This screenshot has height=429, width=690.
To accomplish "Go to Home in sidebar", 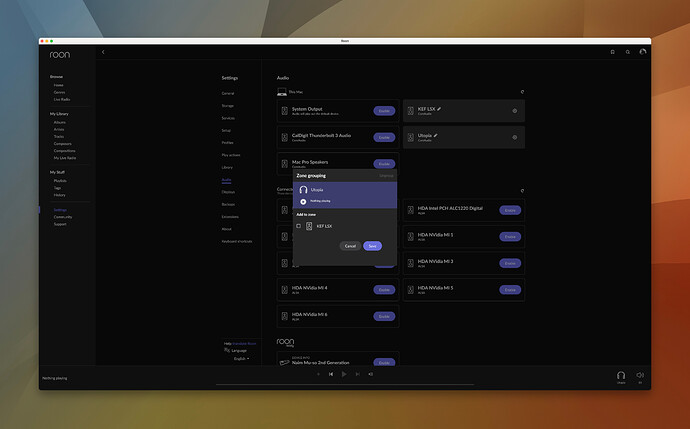I will click(59, 85).
